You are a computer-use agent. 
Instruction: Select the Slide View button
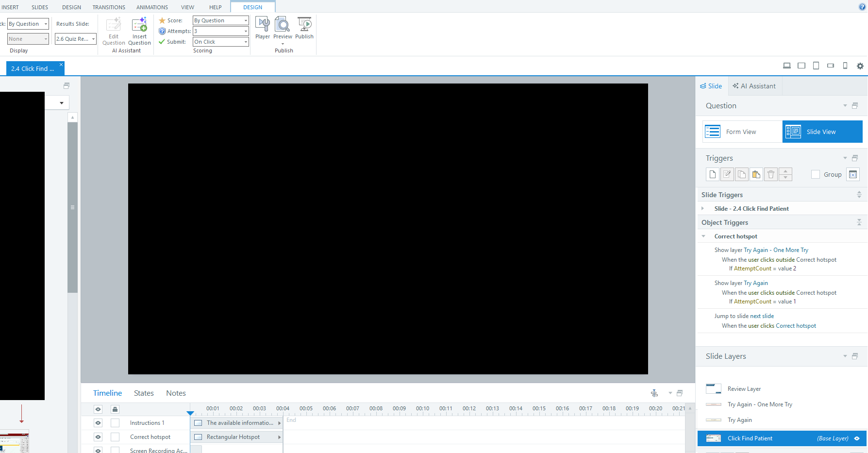click(822, 132)
